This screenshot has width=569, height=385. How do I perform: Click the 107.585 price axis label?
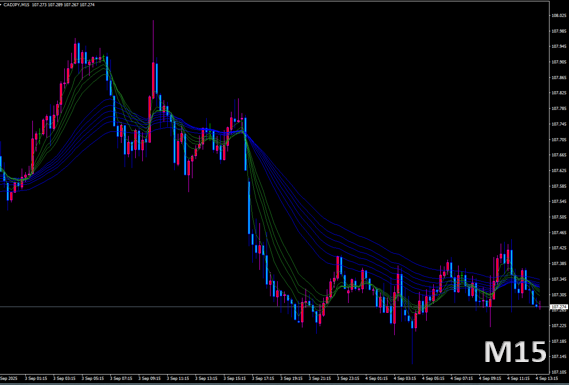click(x=559, y=186)
